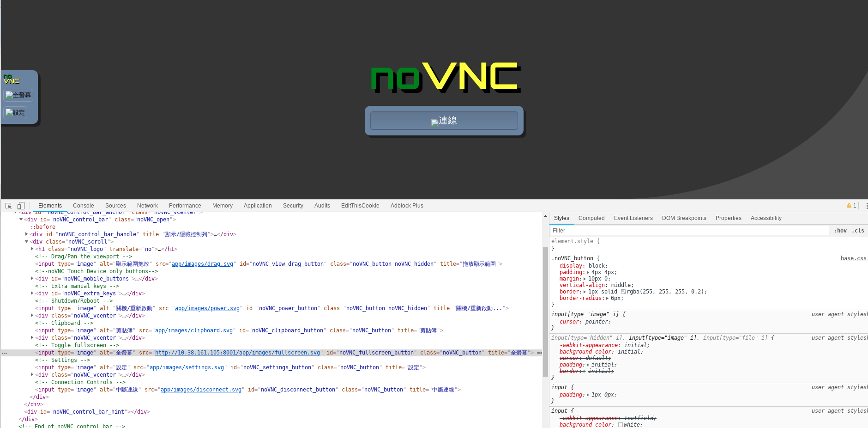Open the DevTools customize menu (three dots)
The height and width of the screenshot is (428, 868).
[867, 206]
